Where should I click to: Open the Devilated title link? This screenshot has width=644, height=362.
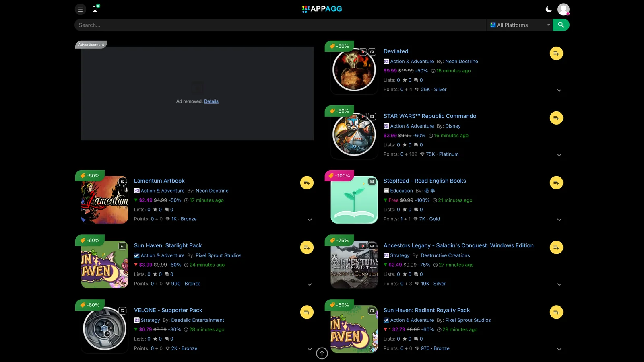click(x=396, y=51)
